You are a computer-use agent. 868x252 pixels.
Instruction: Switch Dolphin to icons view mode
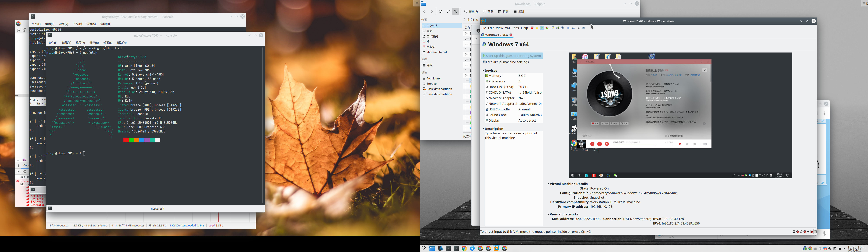coord(441,11)
